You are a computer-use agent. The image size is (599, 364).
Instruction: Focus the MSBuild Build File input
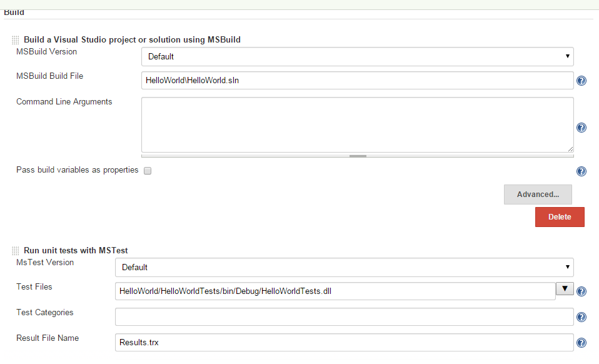click(357, 80)
